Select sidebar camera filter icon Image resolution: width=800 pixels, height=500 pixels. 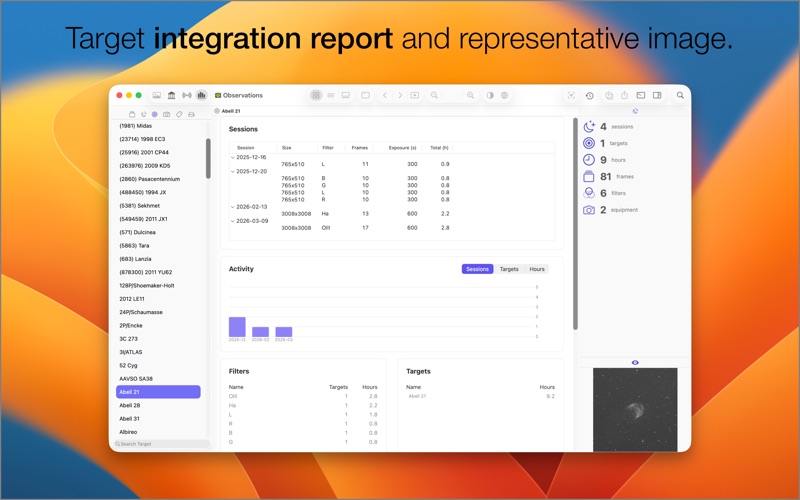coord(166,114)
